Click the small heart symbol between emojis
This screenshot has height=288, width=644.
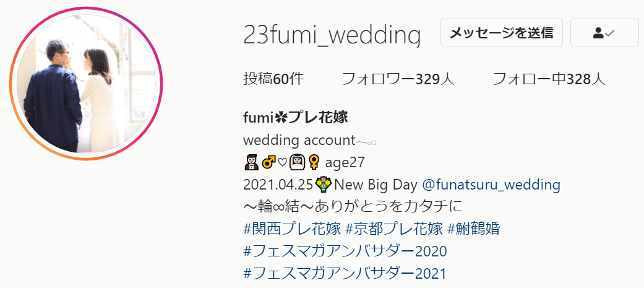click(x=282, y=163)
